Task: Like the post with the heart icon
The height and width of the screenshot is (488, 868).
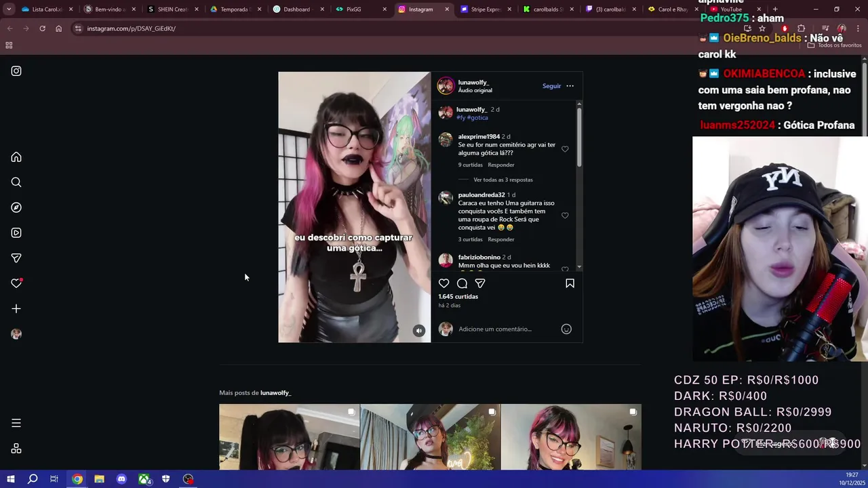Action: 443,283
